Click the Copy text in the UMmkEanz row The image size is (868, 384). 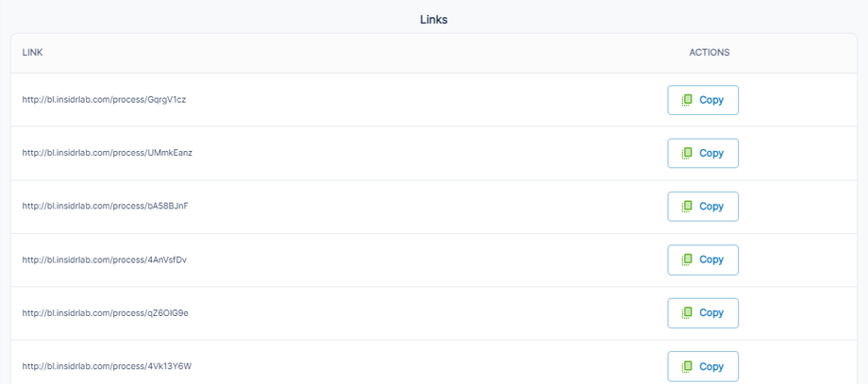711,153
